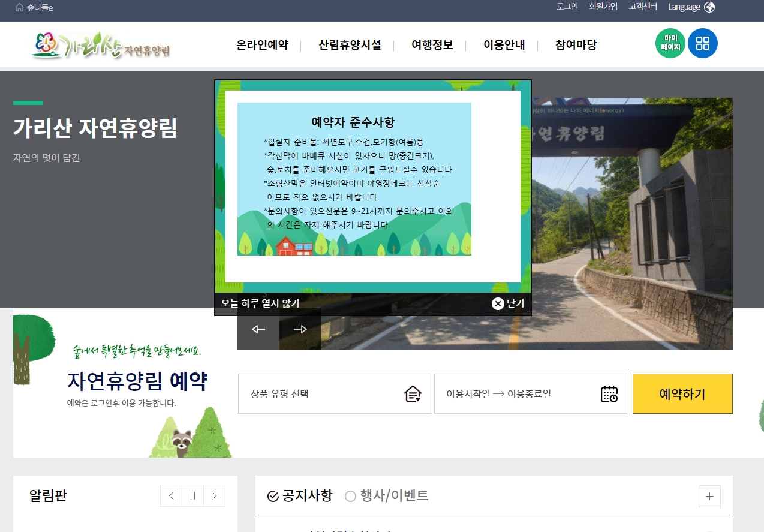Dismiss the popup via 오늘 하루 열지 않기
Image resolution: width=764 pixels, height=532 pixels.
tap(260, 303)
